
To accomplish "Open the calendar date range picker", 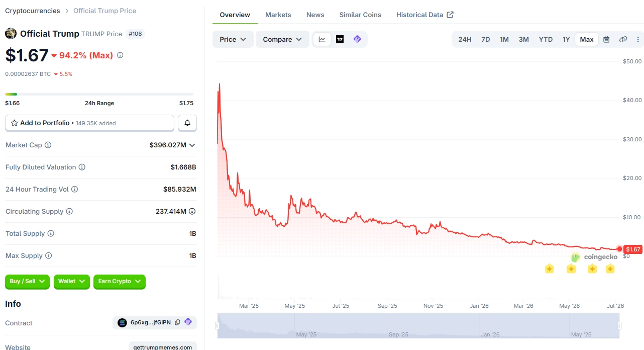I will coord(606,39).
